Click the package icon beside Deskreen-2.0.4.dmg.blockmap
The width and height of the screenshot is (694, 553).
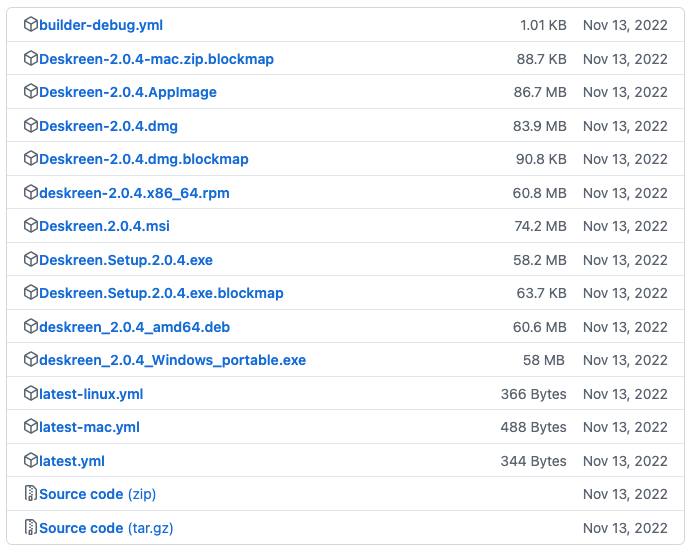pos(31,158)
